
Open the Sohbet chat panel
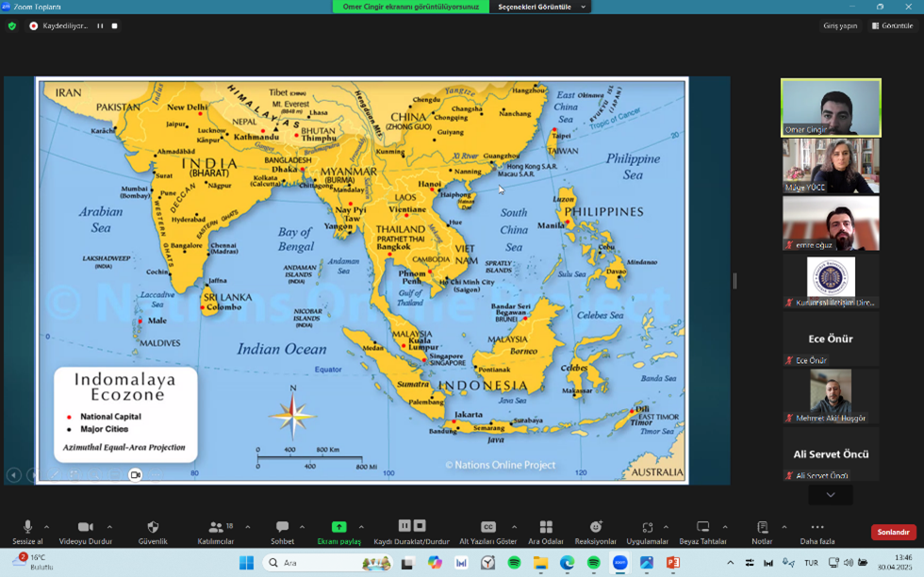pyautogui.click(x=282, y=532)
